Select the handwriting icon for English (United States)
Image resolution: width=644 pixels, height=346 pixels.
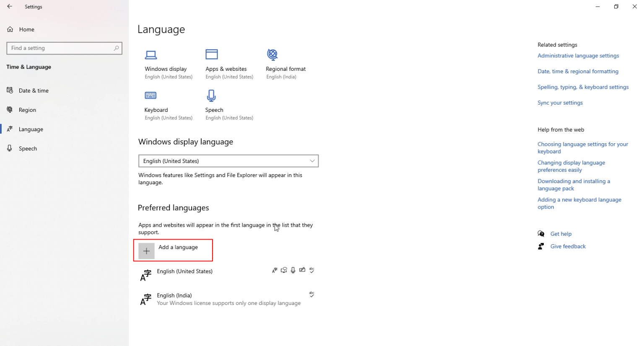tap(302, 270)
